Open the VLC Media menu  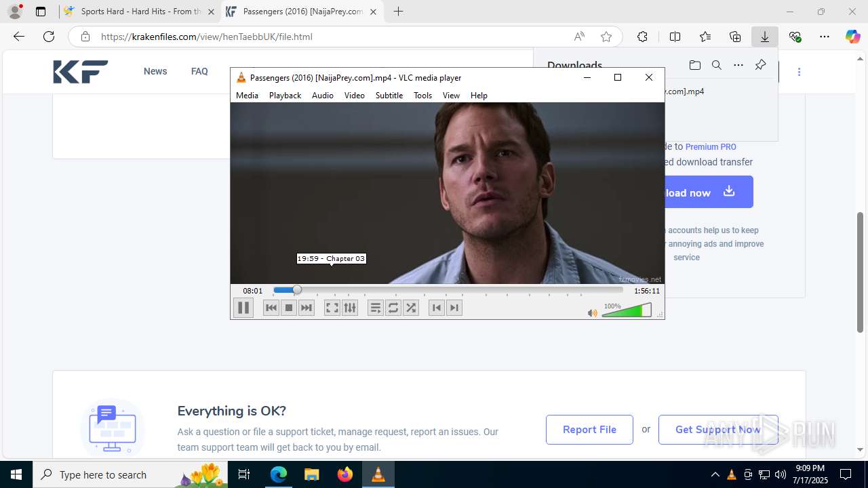(247, 96)
